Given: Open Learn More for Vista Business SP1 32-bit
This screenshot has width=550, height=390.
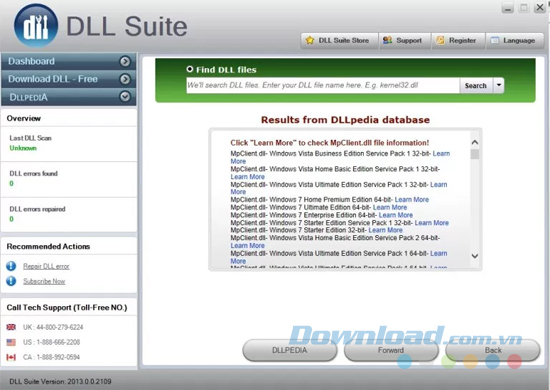Looking at the screenshot, I should click(x=441, y=154).
